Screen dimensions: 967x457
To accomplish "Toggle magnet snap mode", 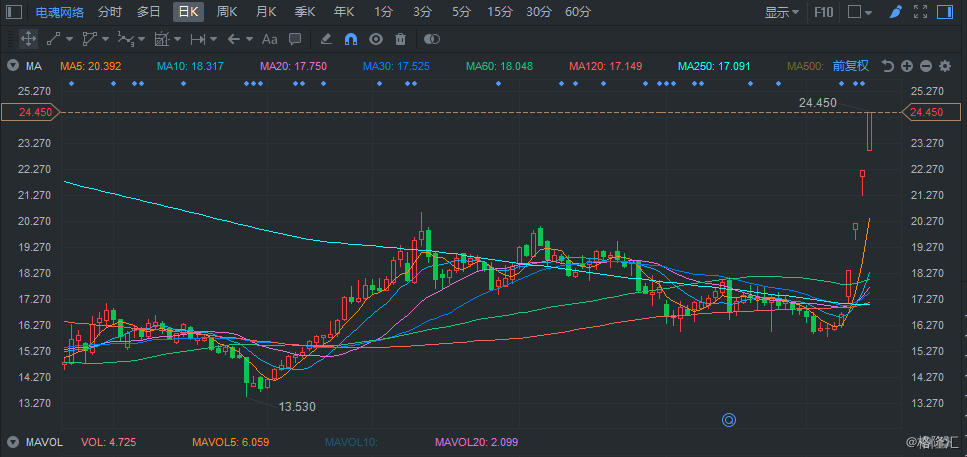I will point(350,39).
